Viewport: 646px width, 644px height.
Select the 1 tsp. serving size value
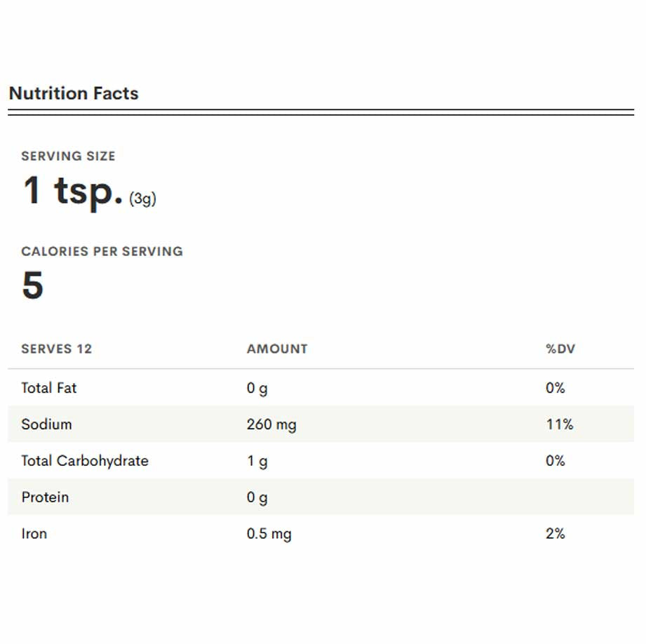[73, 191]
